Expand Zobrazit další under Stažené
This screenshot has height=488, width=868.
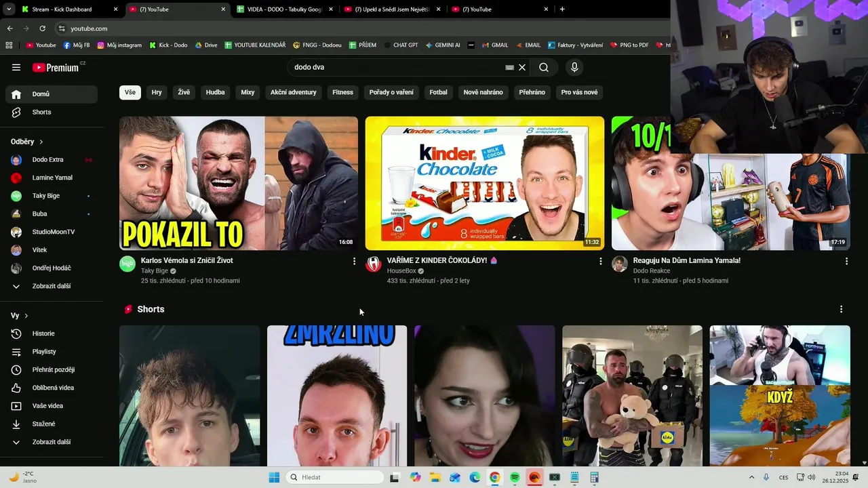52,442
